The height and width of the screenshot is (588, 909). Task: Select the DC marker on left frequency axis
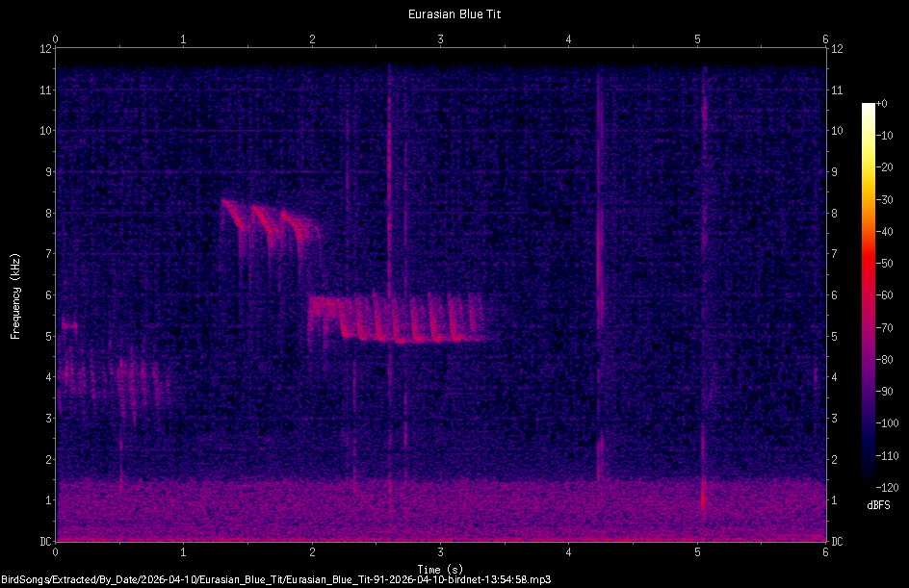(x=45, y=542)
